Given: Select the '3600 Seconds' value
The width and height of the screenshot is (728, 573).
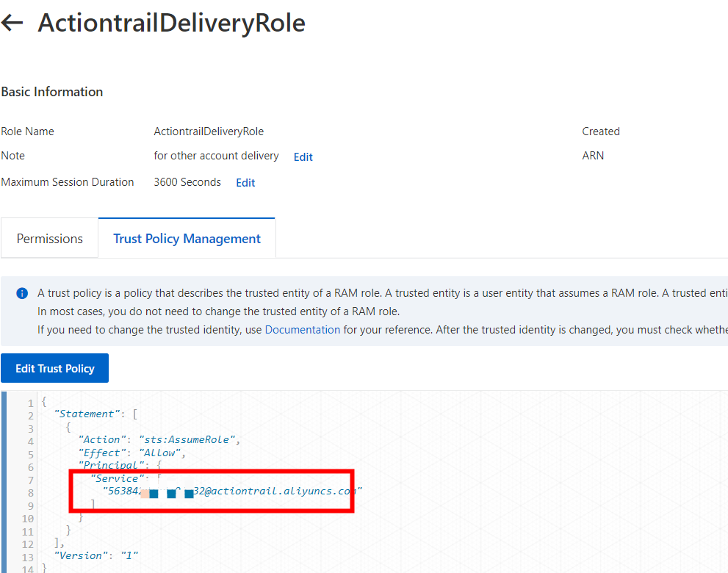Looking at the screenshot, I should 187,182.
